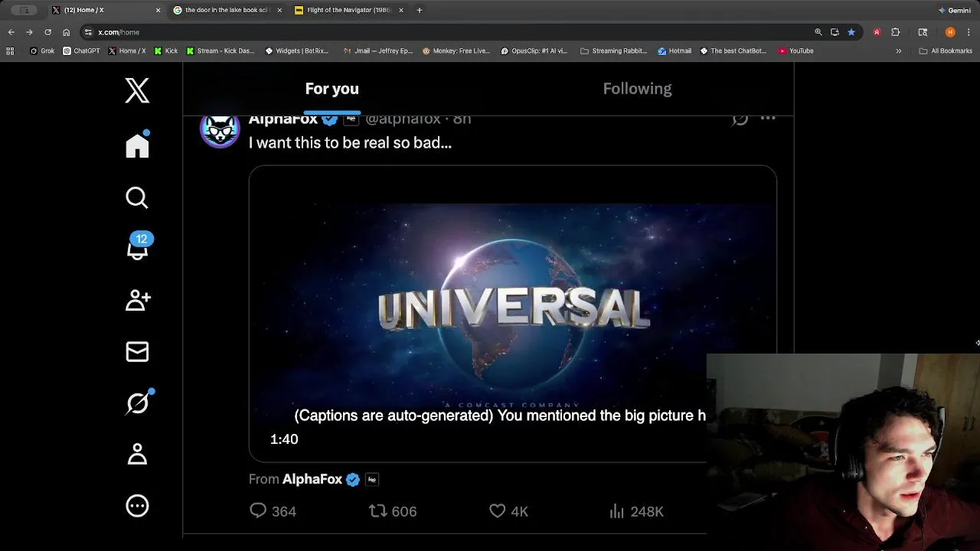The height and width of the screenshot is (551, 980).
Task: Expand the Streaming Rabbit bookmark folder
Action: (614, 51)
